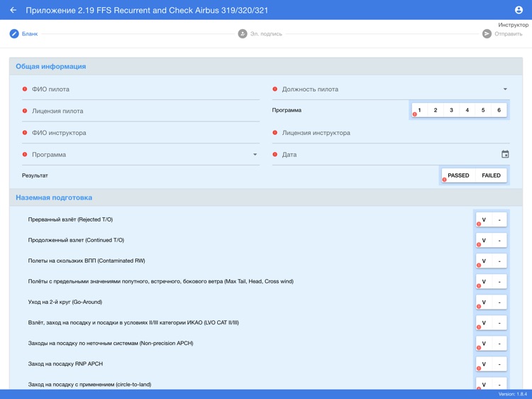Viewport: 532px width, 399px height.
Task: Open the Программа dropdown field
Action: [141, 155]
